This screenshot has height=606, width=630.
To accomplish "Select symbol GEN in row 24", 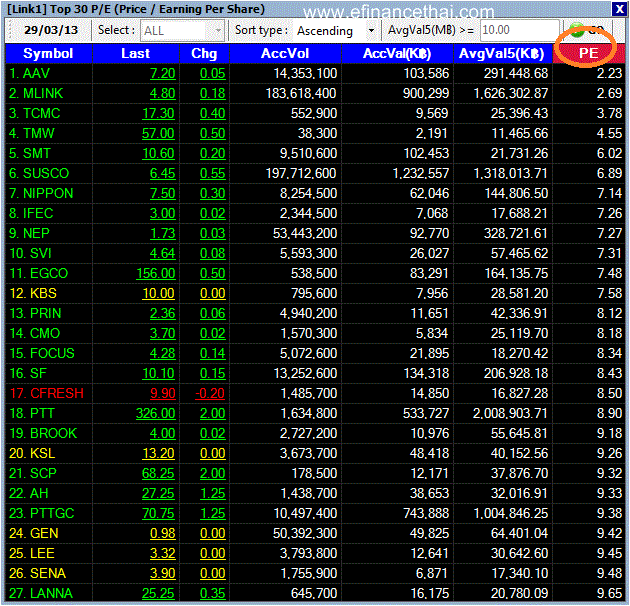I will point(44,534).
